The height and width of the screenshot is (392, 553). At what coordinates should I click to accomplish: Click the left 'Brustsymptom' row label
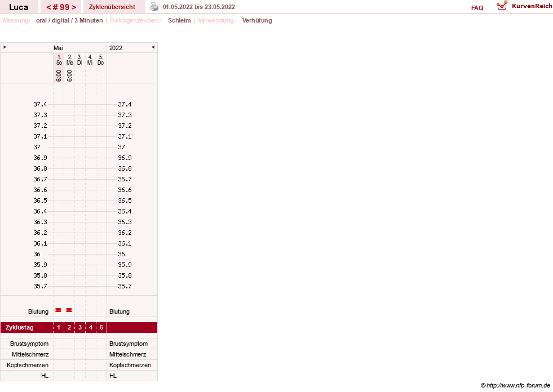29,344
